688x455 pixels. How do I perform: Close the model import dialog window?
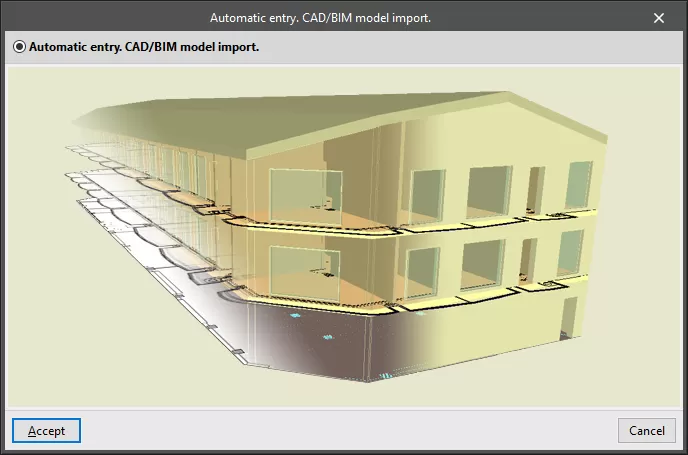pos(658,17)
